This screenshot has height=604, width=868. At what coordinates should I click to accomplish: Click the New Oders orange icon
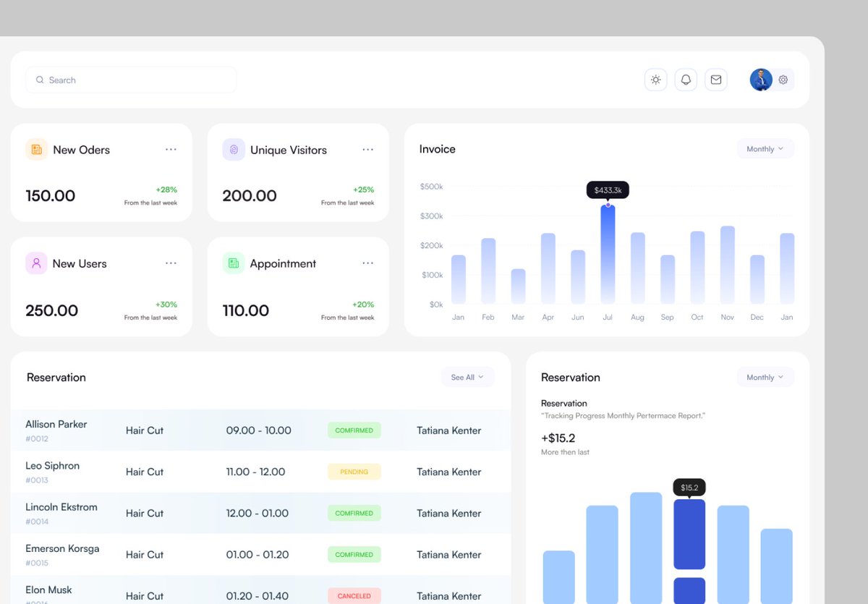click(x=36, y=149)
